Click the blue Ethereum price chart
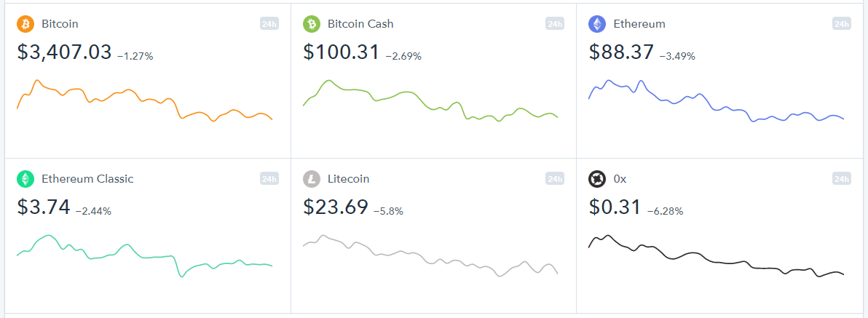 [x=717, y=100]
